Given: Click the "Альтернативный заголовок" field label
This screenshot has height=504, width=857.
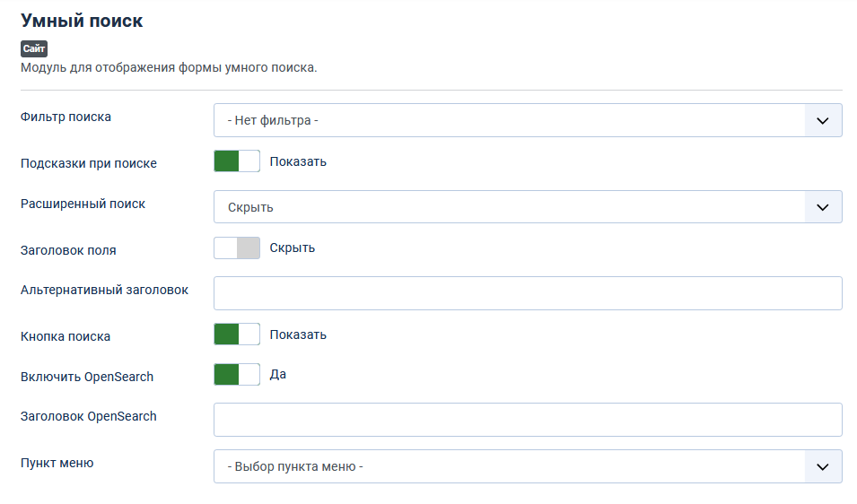Looking at the screenshot, I should (104, 290).
